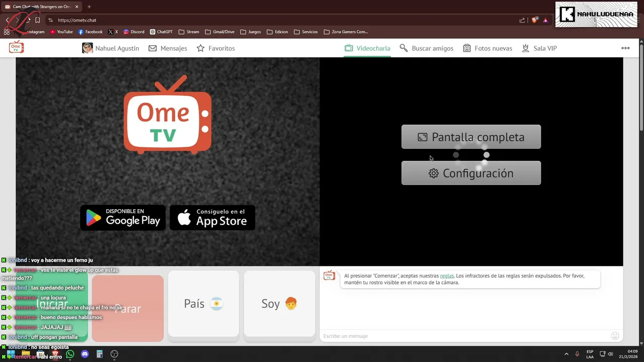Screen dimensions: 644x362
Task: Select the Cam Chat with Strangers tab
Action: 41,7
